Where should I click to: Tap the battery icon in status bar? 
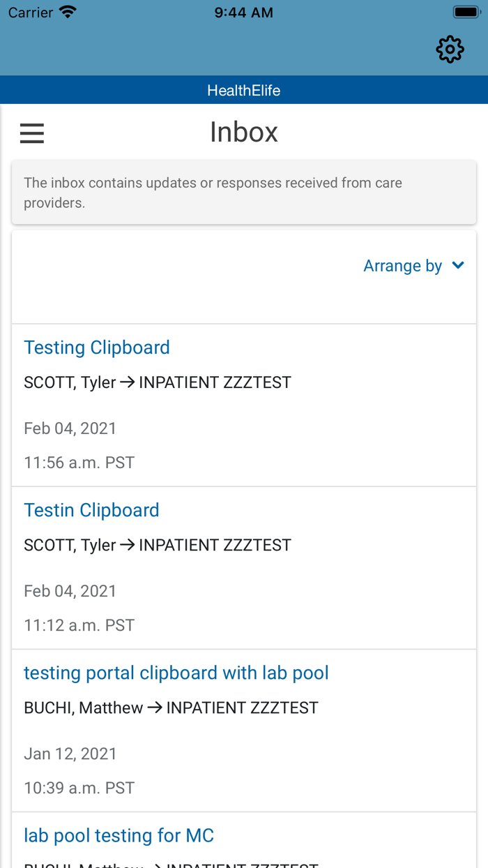pos(465,13)
